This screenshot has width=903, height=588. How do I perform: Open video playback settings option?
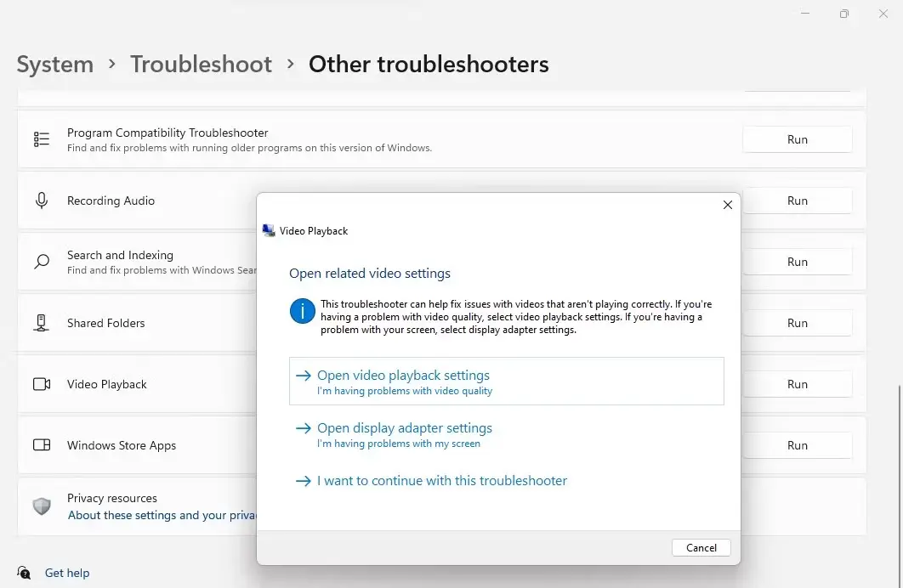click(x=506, y=381)
